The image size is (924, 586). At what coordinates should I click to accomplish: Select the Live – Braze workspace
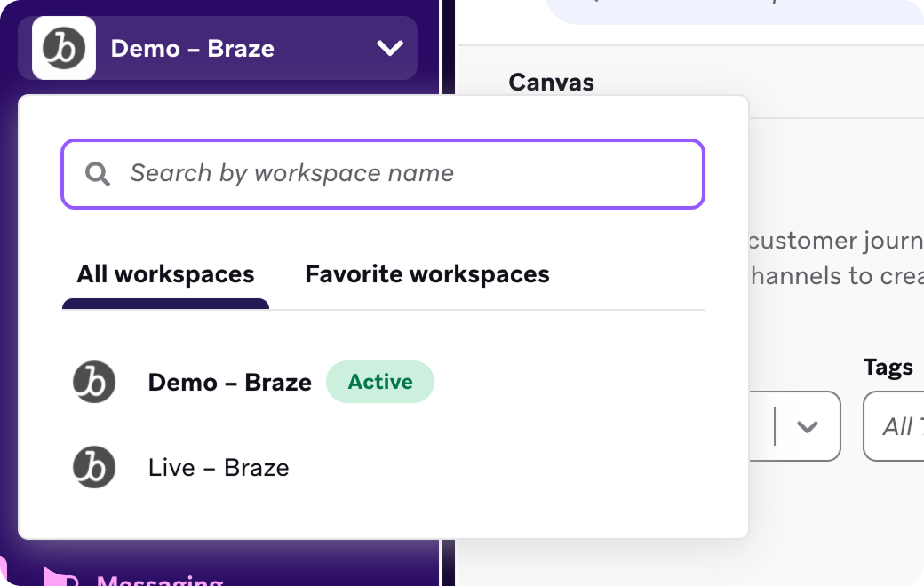219,467
